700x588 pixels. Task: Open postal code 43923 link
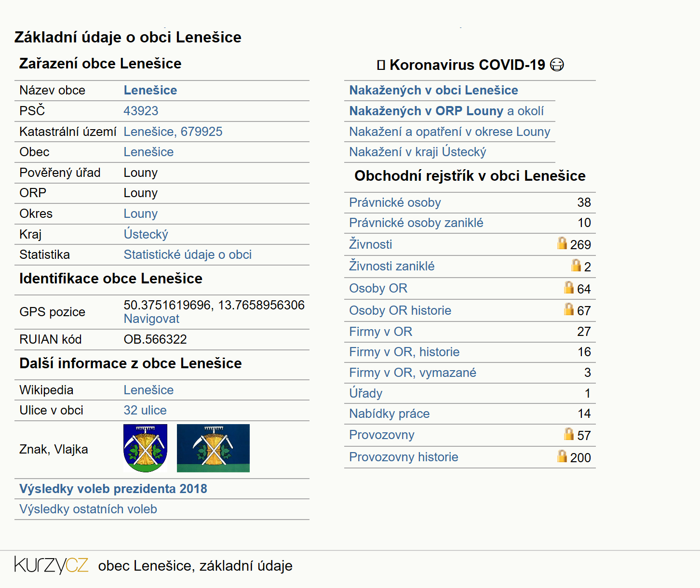[141, 111]
